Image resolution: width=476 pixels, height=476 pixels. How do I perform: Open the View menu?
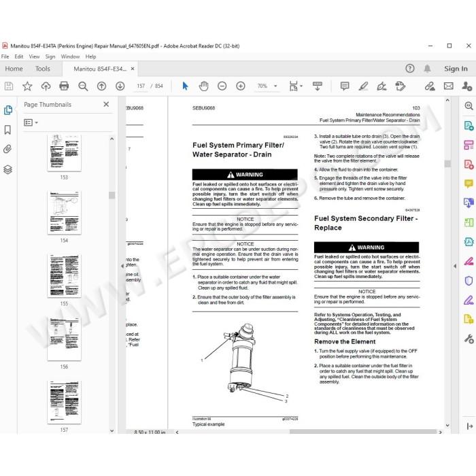[x=34, y=56]
